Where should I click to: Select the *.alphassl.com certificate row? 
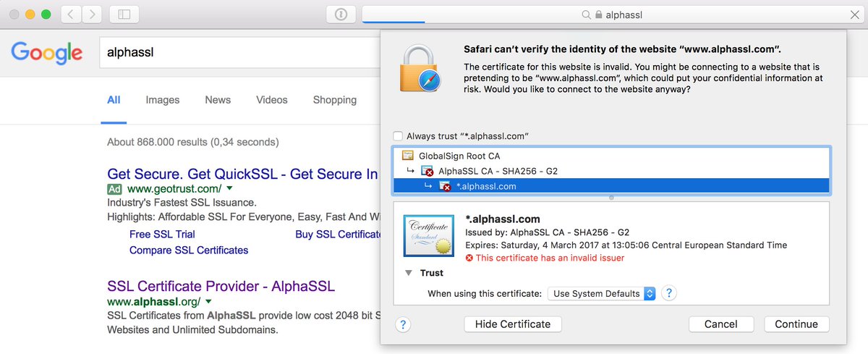[x=611, y=186]
